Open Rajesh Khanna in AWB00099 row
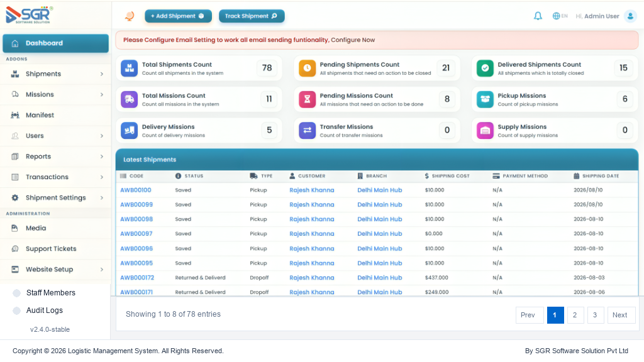Image resolution: width=644 pixels, height=362 pixels. pos(312,204)
